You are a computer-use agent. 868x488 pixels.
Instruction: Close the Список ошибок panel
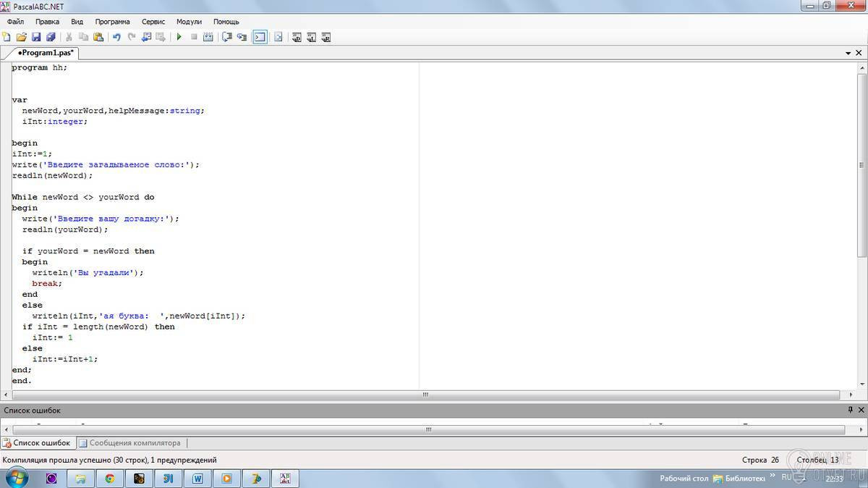(x=861, y=411)
